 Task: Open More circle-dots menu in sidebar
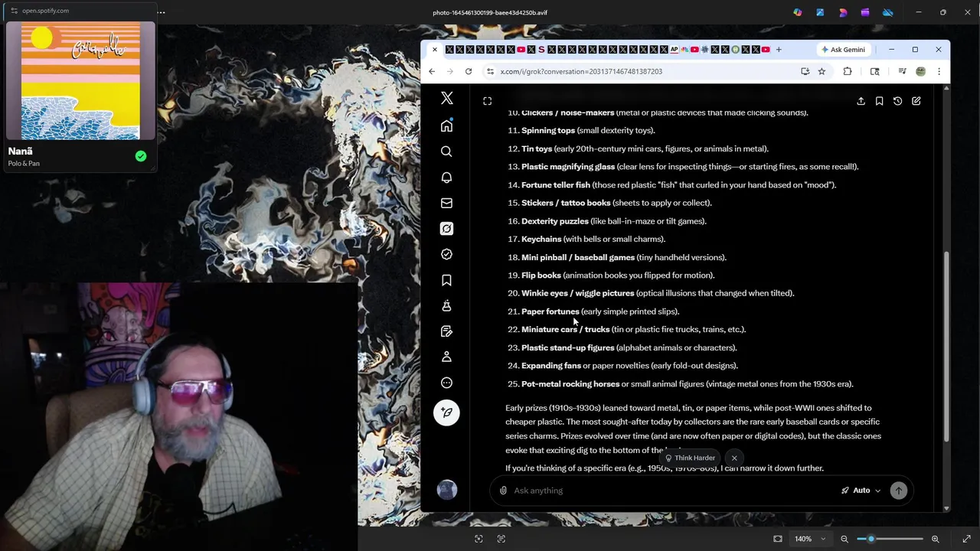point(446,383)
